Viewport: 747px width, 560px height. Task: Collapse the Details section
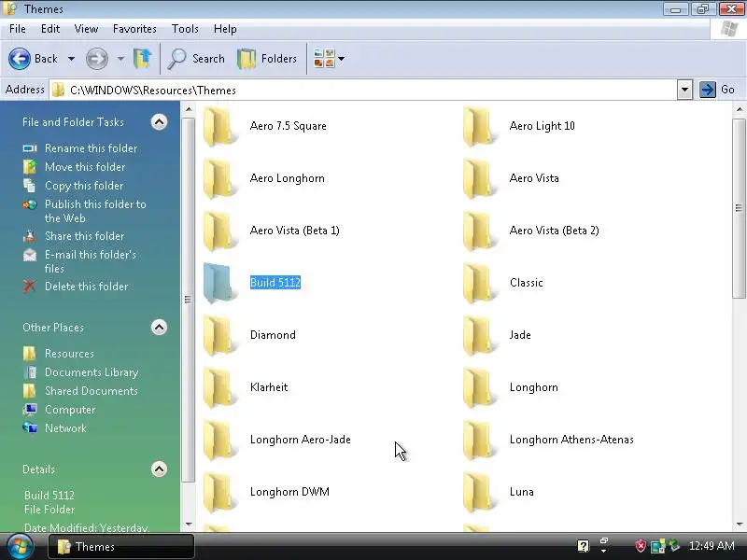(x=159, y=469)
